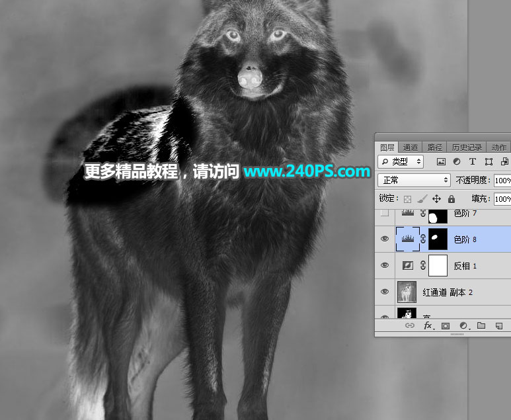This screenshot has width=511, height=420.
Task: Hide the 红通道 副本 2 layer
Action: pos(385,292)
